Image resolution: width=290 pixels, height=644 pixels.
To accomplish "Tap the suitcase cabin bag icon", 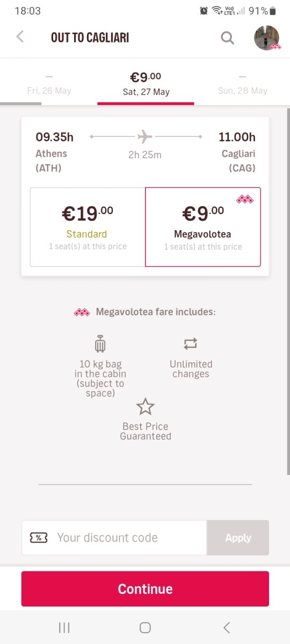I will [100, 343].
